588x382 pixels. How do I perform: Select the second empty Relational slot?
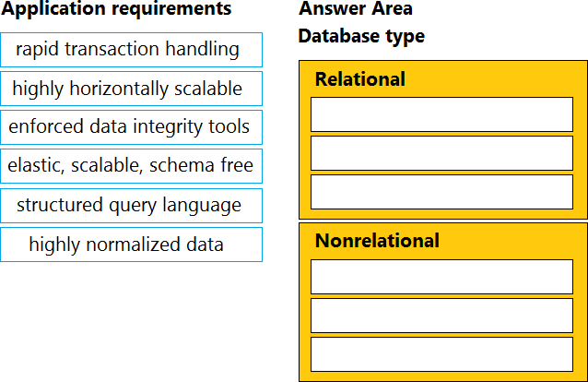point(441,153)
